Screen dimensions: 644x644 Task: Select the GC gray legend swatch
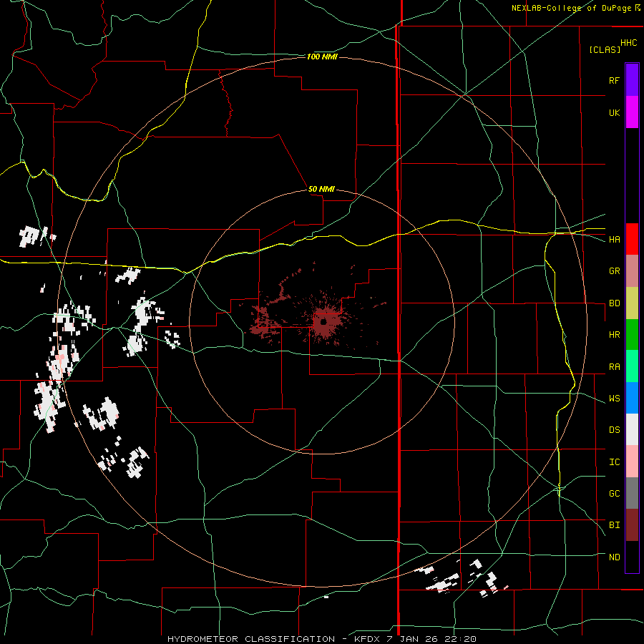pos(632,493)
